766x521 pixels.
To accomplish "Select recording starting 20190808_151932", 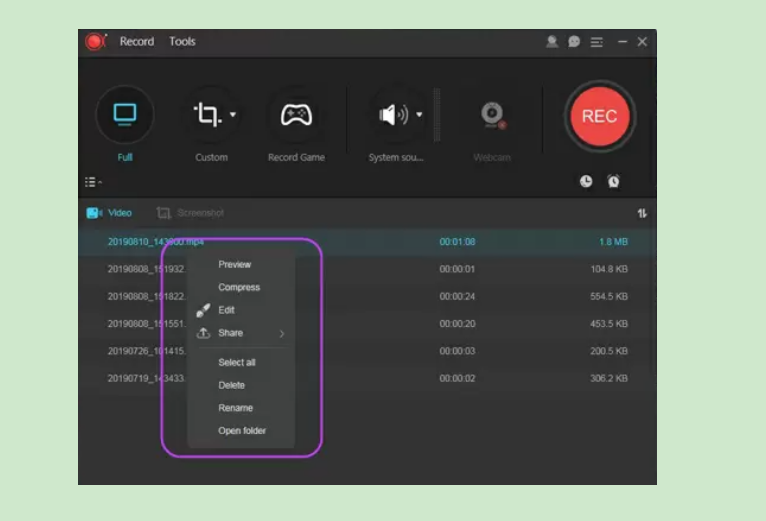I will click(x=146, y=269).
